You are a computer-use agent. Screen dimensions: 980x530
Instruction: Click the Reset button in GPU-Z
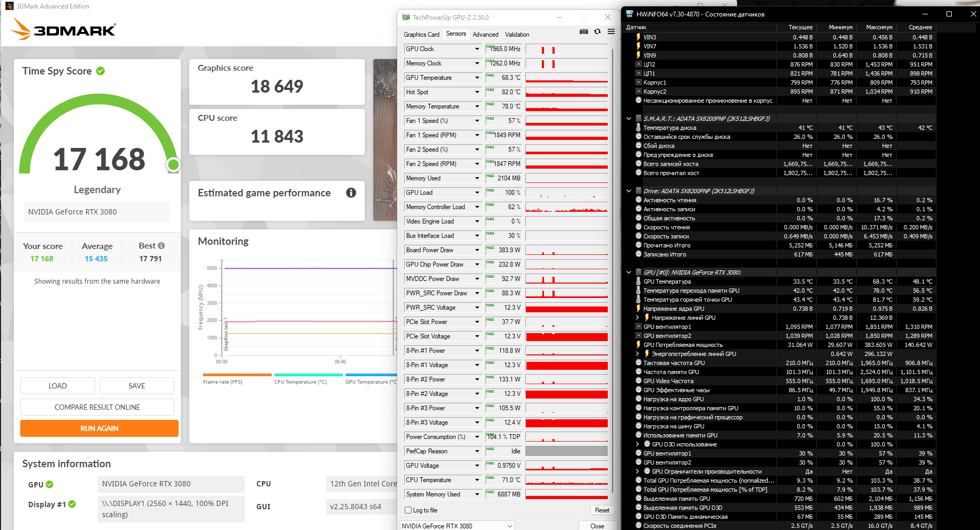(x=602, y=510)
